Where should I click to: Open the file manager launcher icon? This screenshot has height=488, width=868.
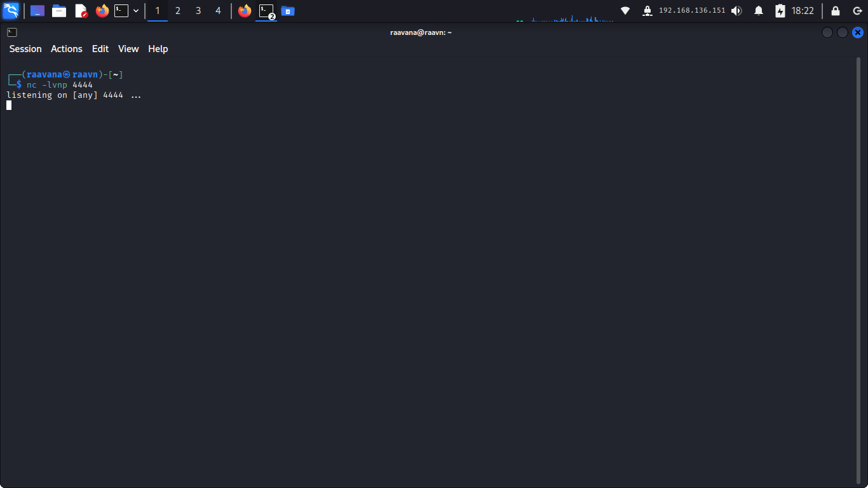(59, 11)
